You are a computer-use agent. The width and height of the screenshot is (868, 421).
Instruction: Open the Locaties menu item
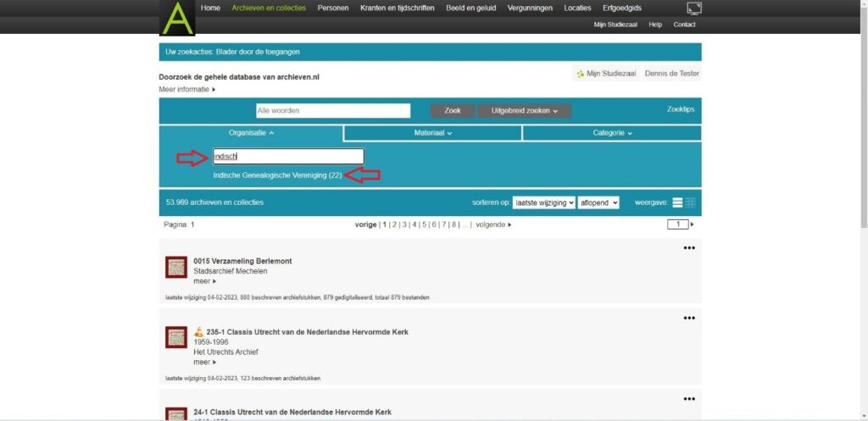tap(577, 8)
